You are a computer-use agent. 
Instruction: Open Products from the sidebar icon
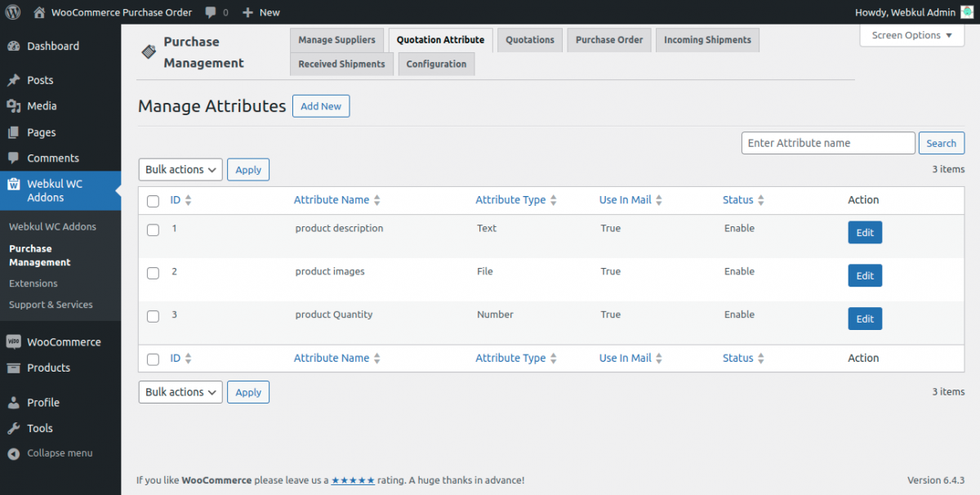pos(18,368)
